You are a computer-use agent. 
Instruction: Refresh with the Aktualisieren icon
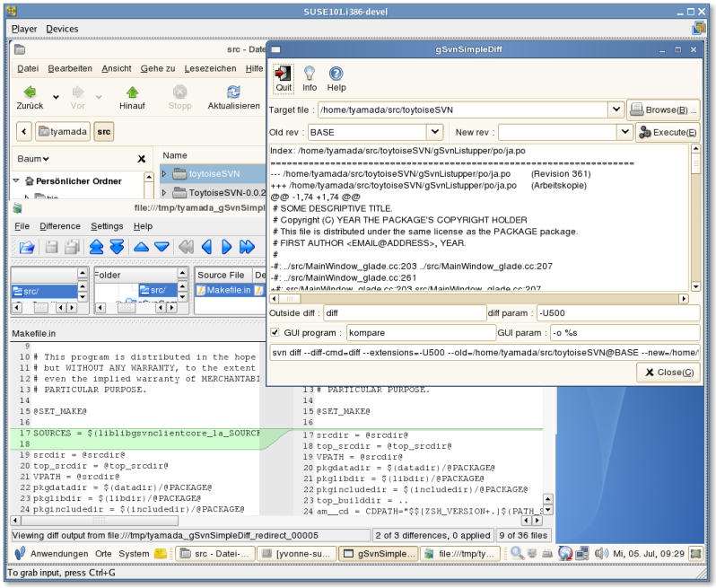click(233, 92)
